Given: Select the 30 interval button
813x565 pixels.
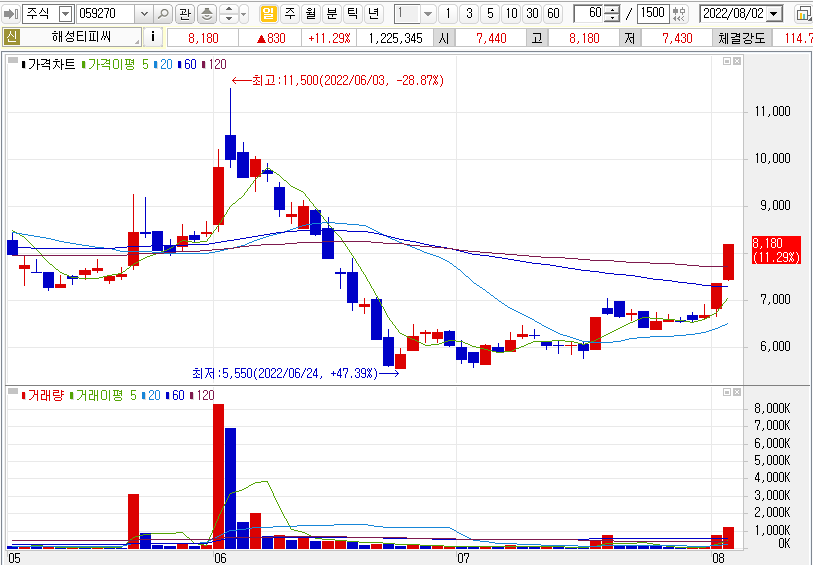Looking at the screenshot, I should click(x=532, y=13).
